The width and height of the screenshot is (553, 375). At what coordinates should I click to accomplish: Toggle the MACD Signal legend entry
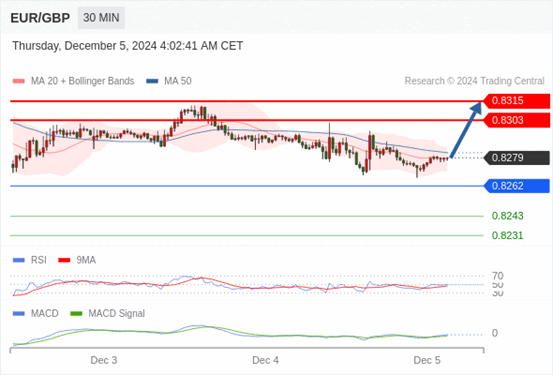click(x=116, y=313)
